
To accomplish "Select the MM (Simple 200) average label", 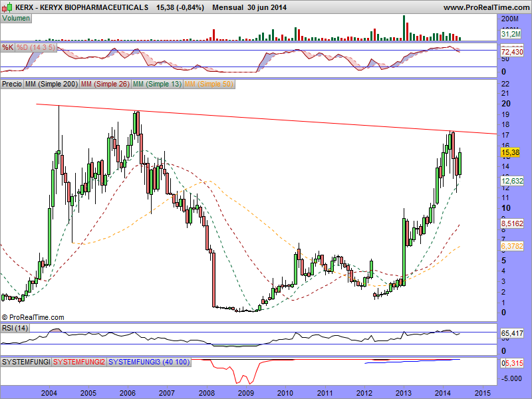I will point(52,84).
